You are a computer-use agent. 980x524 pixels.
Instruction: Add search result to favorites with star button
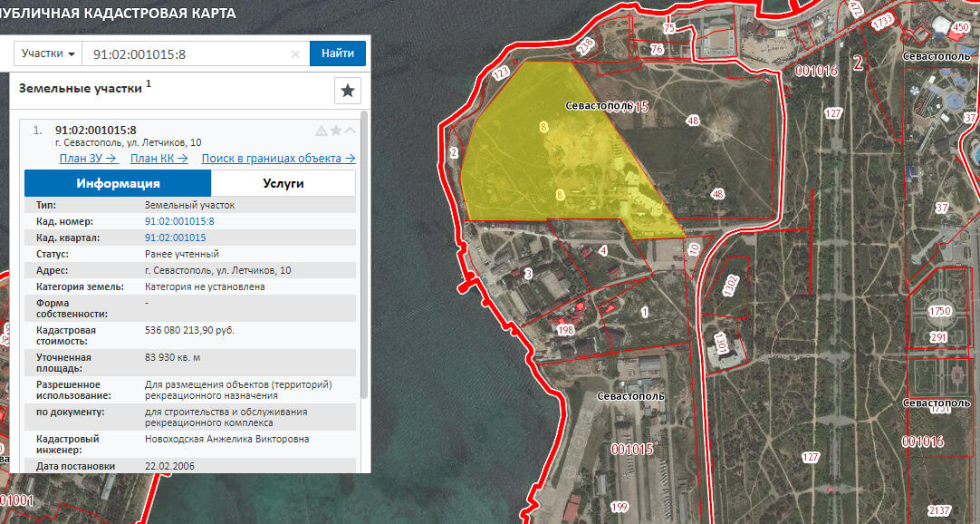[x=348, y=92]
